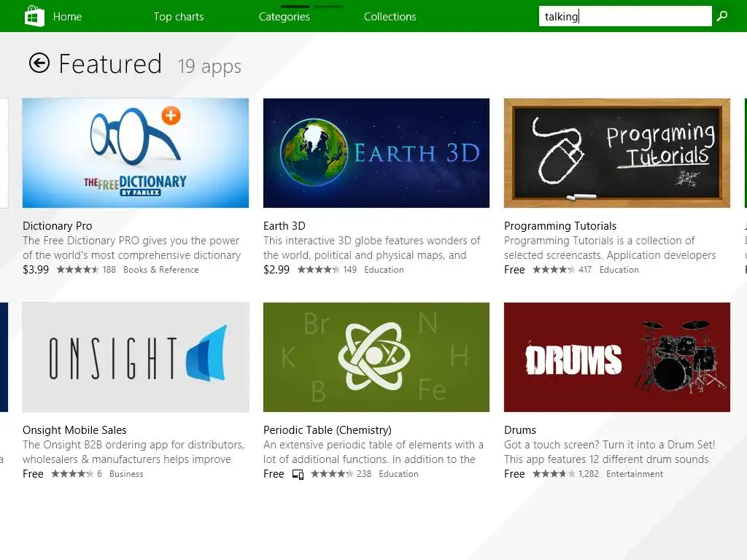Click Education label under Earth 3D
The width and height of the screenshot is (747, 560).
[x=384, y=270]
